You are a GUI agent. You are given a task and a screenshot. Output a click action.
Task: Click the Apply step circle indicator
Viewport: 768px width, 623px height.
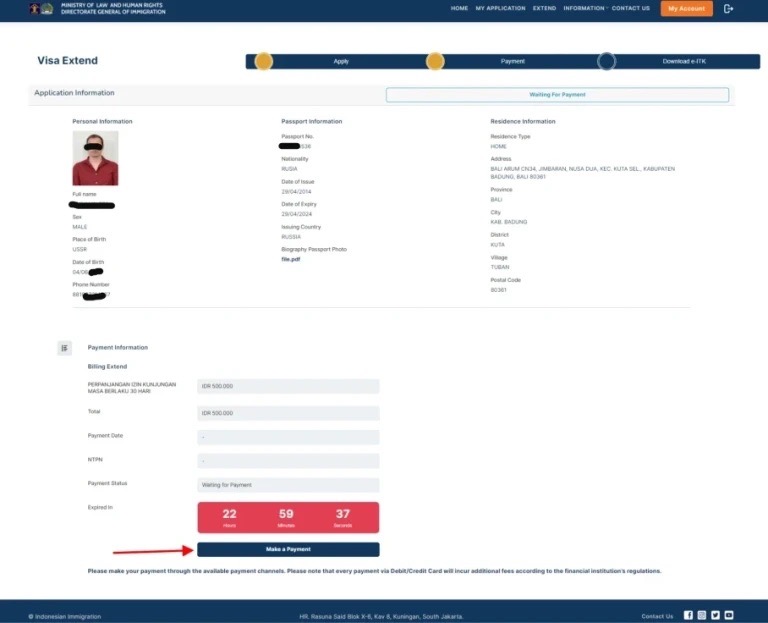264,61
